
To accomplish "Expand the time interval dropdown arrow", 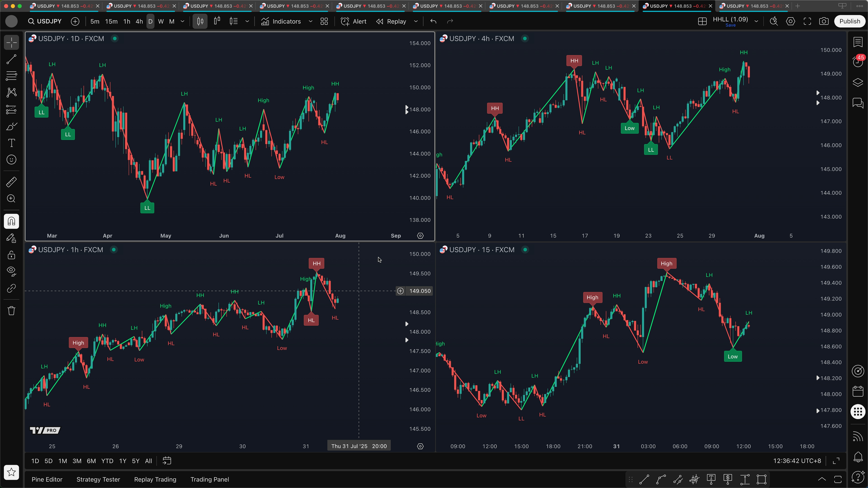I will pyautogui.click(x=183, y=21).
